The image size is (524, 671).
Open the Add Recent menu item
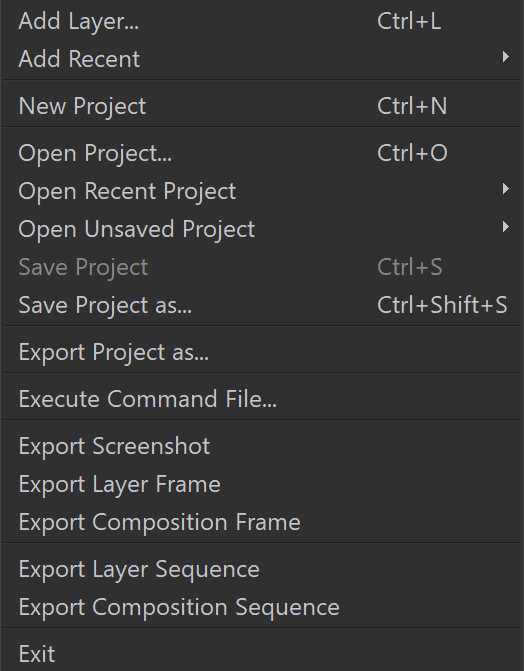click(262, 59)
